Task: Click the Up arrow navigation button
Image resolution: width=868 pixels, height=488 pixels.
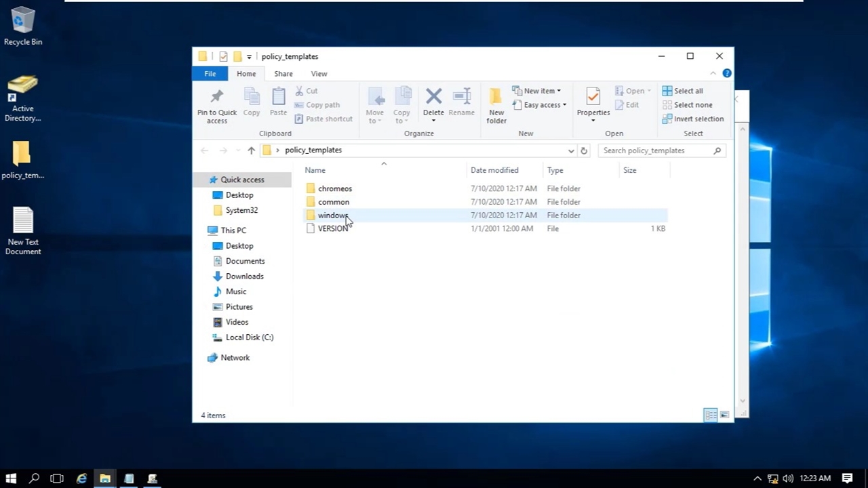Action: pos(251,150)
